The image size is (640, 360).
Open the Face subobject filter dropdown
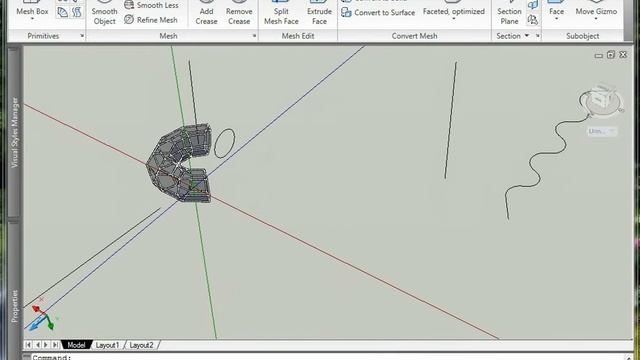[x=556, y=19]
